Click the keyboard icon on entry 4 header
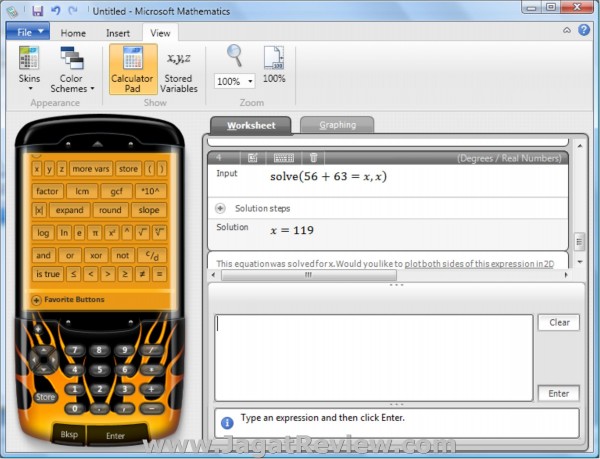600x459 pixels. point(284,158)
